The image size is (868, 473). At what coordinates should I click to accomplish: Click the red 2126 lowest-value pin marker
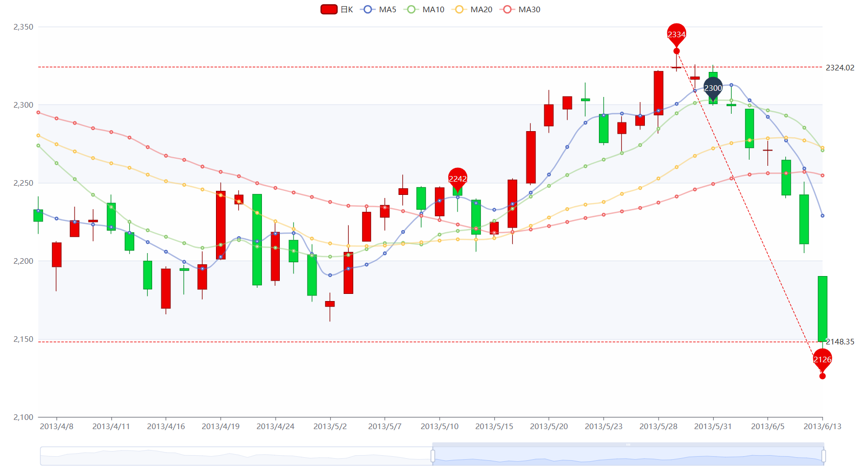click(x=823, y=359)
